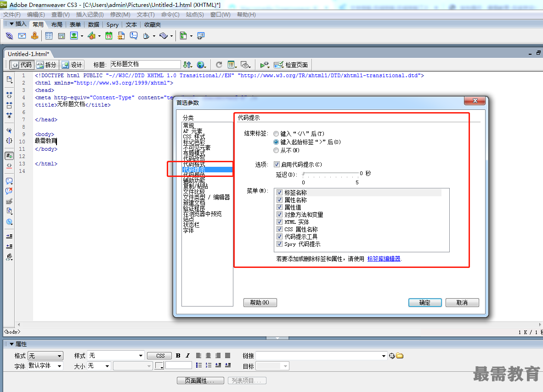This screenshot has height=392, width=543.
Task: Open the text color swatch in properties
Action: coord(159,366)
